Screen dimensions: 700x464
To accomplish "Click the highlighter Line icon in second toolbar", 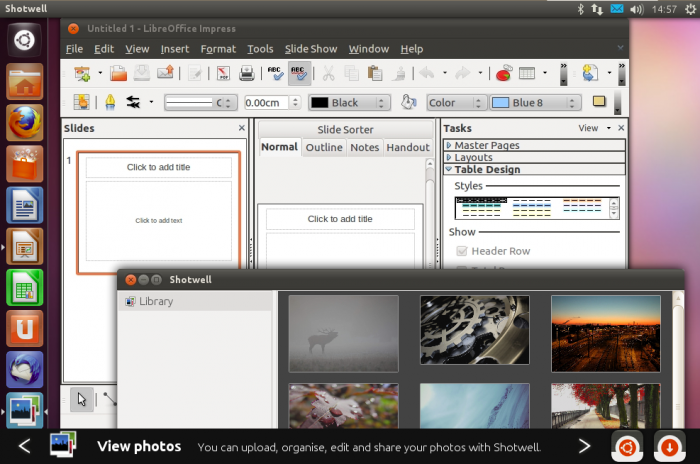I will (110, 102).
